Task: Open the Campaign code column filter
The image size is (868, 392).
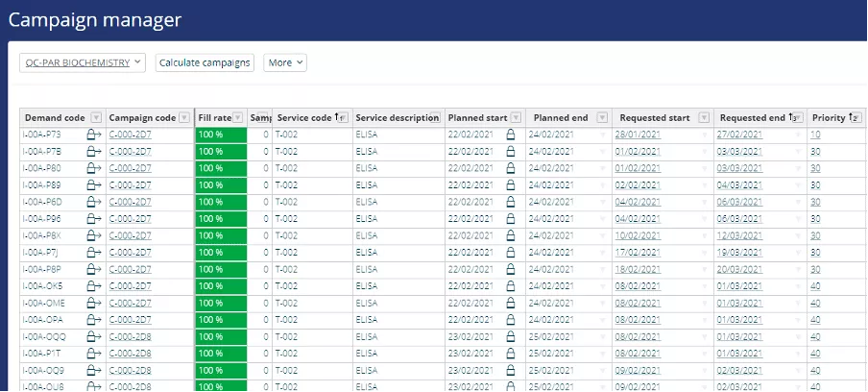Action: click(x=185, y=118)
